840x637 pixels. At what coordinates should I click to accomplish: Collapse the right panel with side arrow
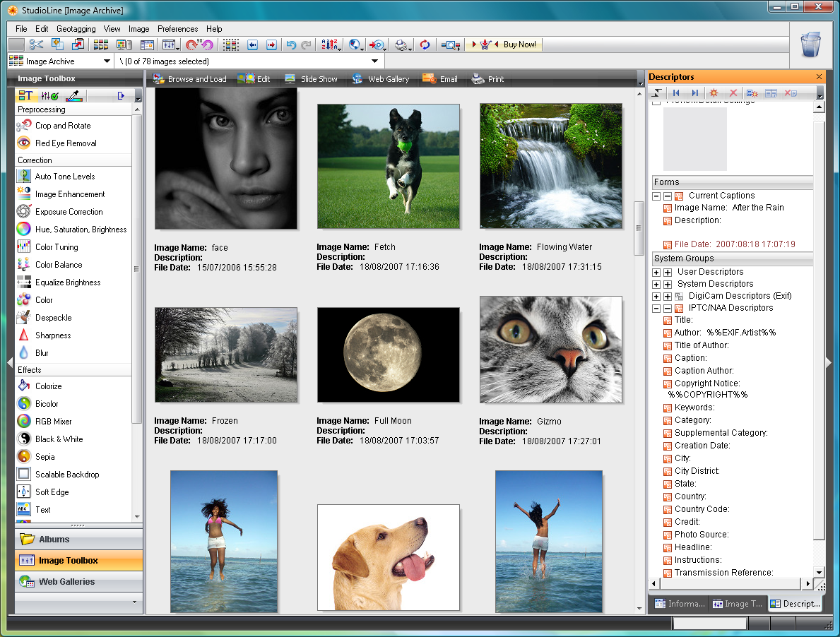pos(829,362)
